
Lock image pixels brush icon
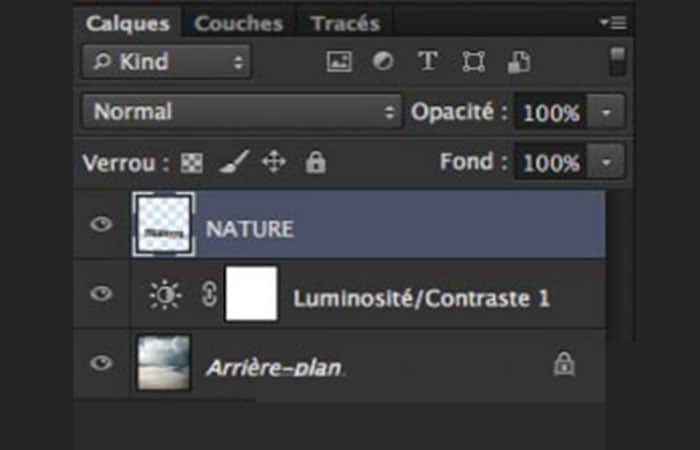coord(233,162)
